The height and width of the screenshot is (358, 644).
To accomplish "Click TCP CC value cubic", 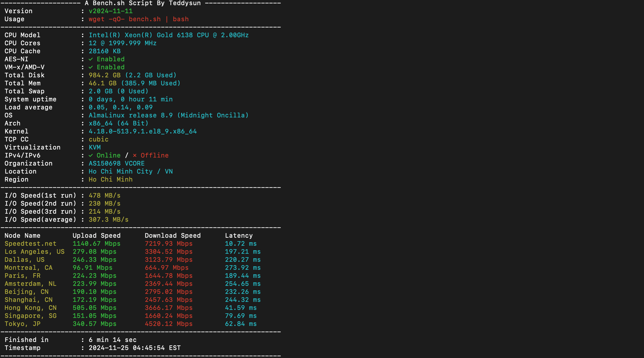I will (x=98, y=139).
